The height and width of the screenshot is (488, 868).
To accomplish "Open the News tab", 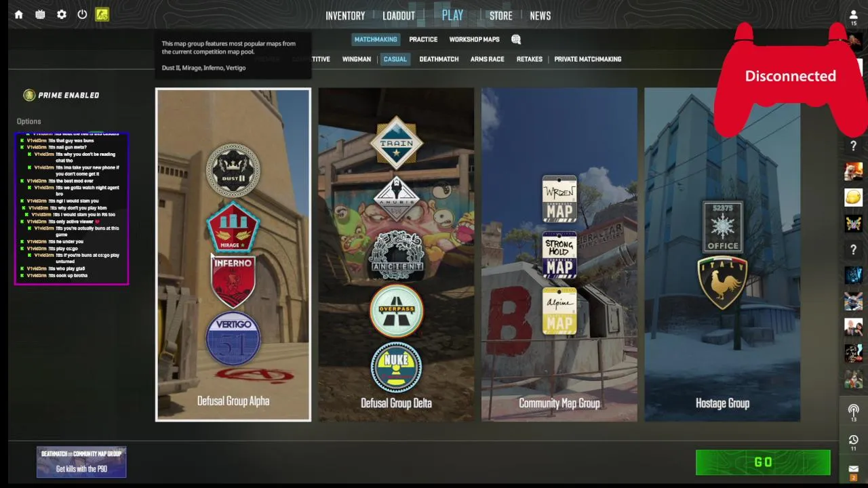I will coord(540,16).
